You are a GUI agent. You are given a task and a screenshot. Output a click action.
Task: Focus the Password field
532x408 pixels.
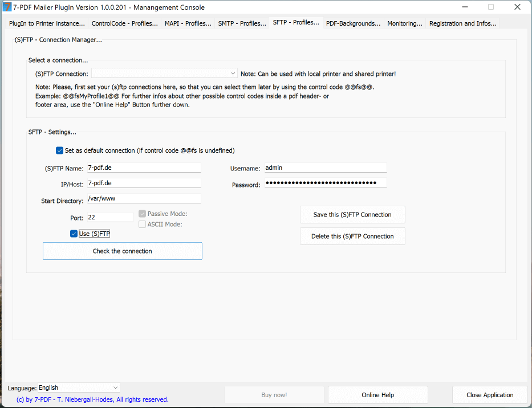pos(324,182)
